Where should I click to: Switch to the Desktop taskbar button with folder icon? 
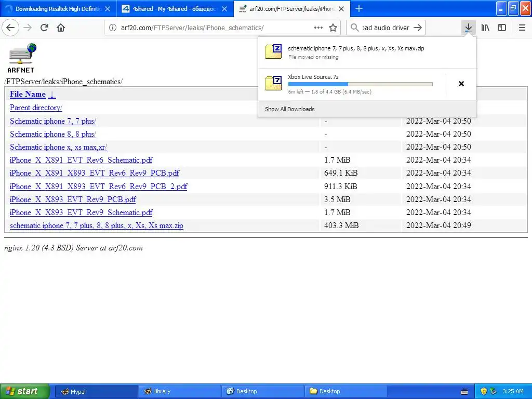(345, 391)
